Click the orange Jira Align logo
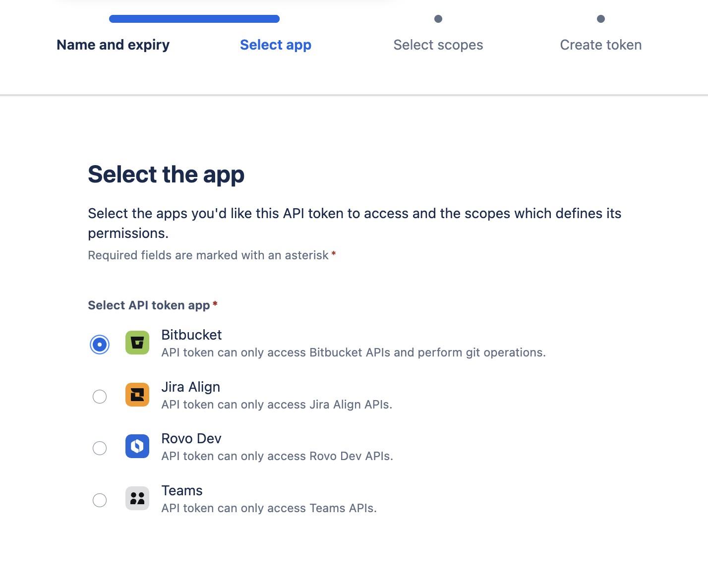708x588 pixels. click(x=137, y=395)
